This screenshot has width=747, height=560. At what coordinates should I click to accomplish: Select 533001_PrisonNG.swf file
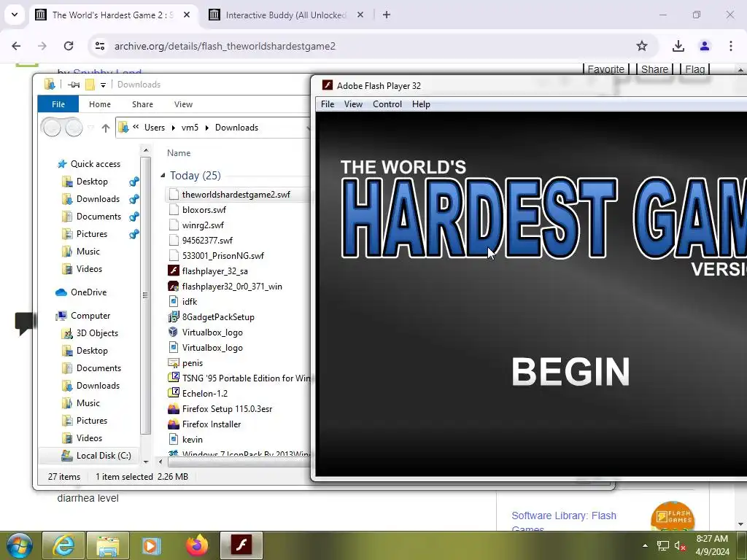point(223,256)
